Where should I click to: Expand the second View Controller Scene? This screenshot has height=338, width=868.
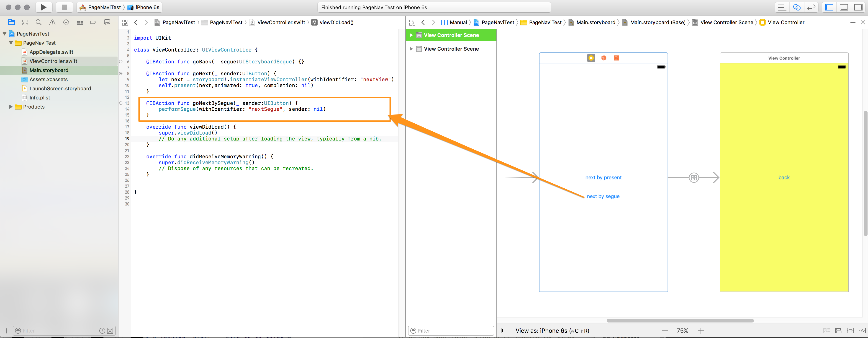pos(411,49)
